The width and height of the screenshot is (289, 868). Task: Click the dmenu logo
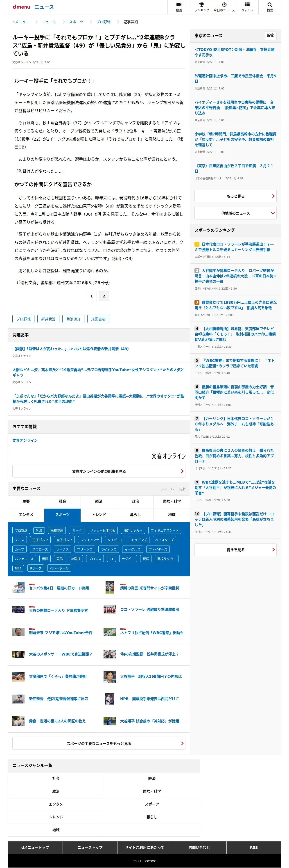(x=21, y=7)
